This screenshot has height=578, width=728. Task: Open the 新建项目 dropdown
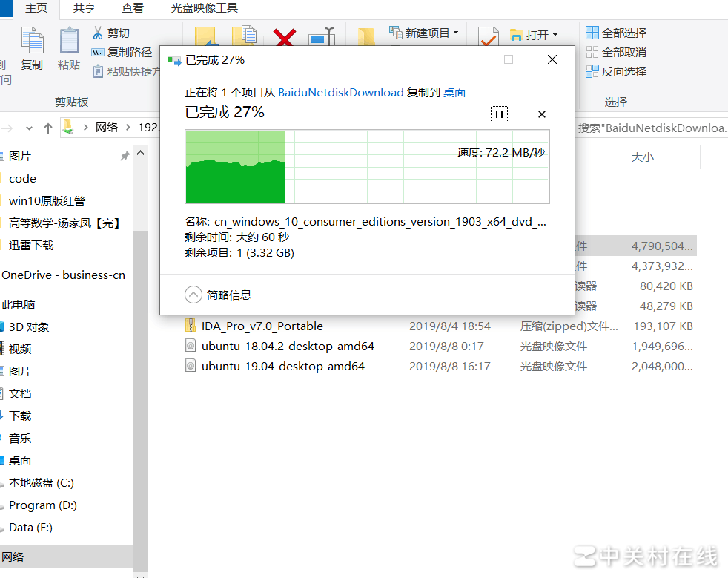click(455, 33)
